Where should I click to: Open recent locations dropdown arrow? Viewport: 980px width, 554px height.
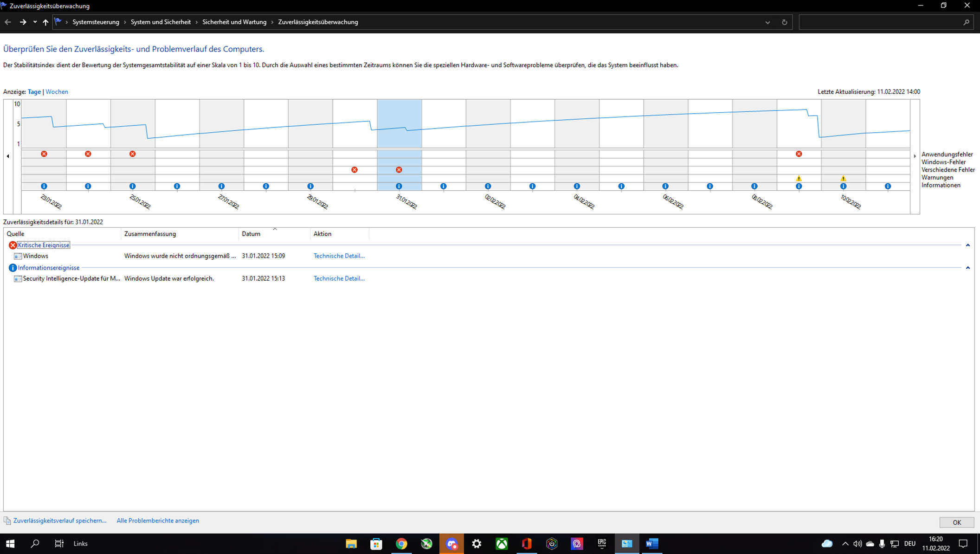click(x=35, y=22)
